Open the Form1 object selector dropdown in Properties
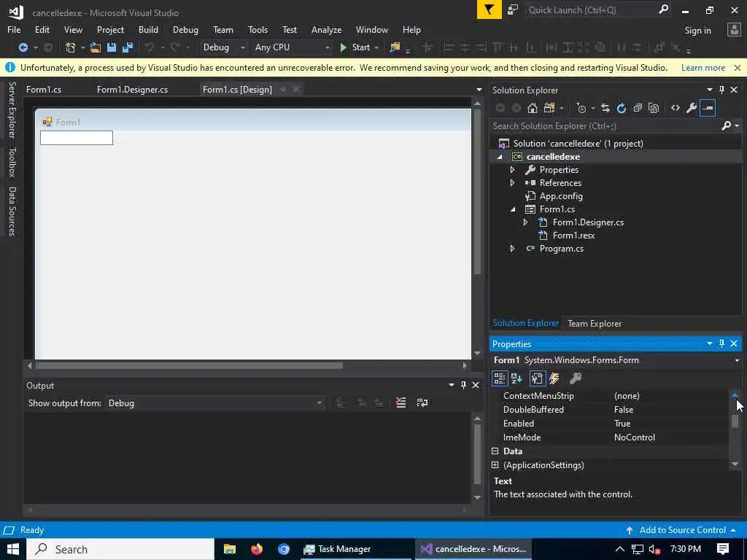747x560 pixels. coord(737,360)
